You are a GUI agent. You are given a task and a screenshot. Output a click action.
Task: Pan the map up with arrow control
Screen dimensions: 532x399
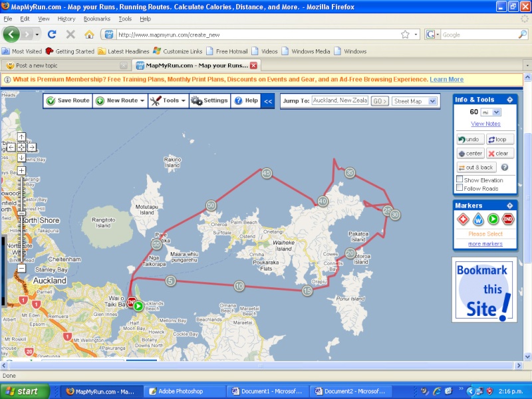21,137
